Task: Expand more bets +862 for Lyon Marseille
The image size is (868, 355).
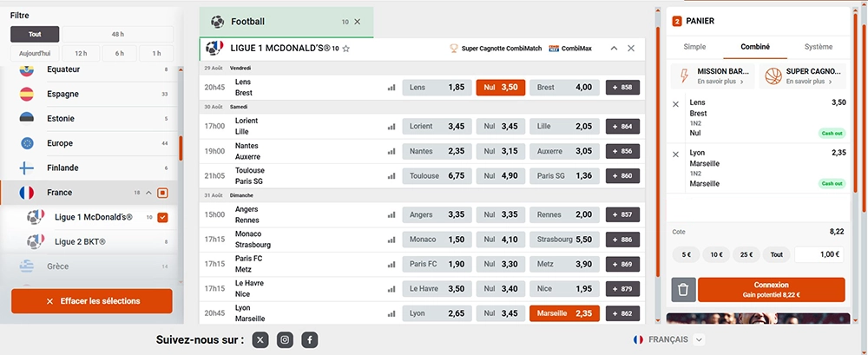Action: (x=622, y=313)
